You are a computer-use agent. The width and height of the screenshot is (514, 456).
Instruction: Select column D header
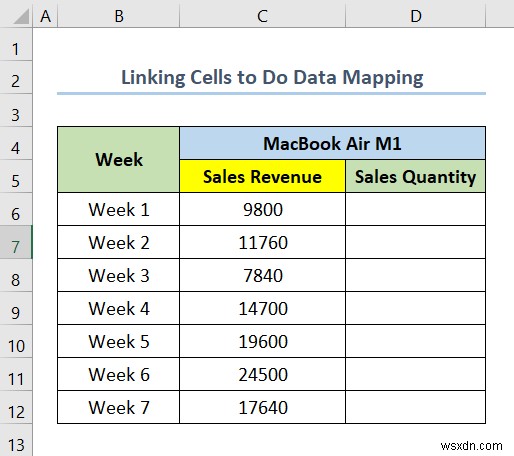click(416, 16)
